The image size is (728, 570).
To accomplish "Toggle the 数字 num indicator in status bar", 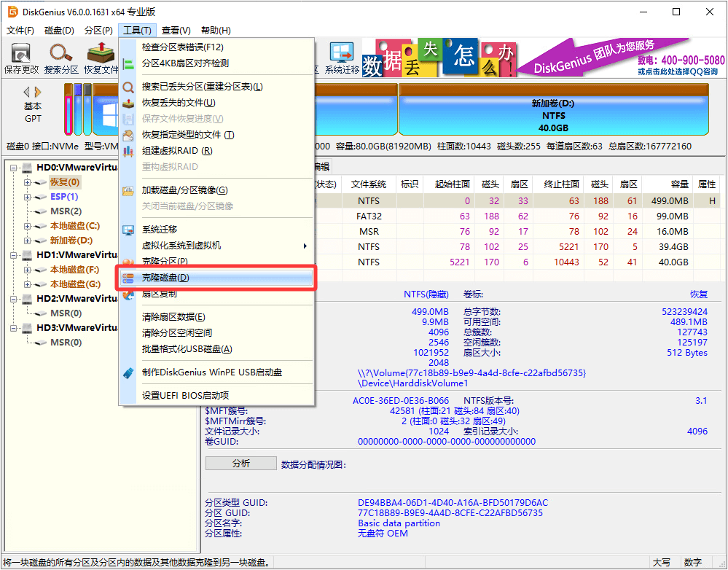I will click(692, 562).
